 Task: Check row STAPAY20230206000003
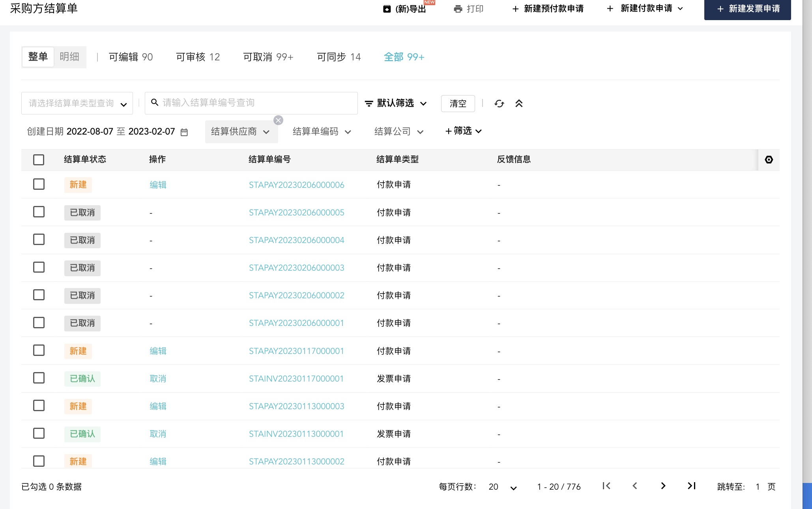pyautogui.click(x=39, y=267)
